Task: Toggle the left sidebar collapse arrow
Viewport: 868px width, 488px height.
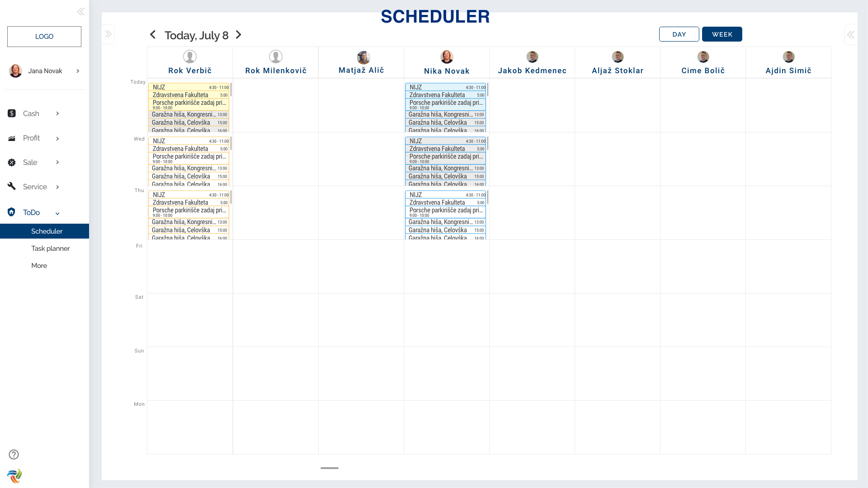Action: [81, 11]
